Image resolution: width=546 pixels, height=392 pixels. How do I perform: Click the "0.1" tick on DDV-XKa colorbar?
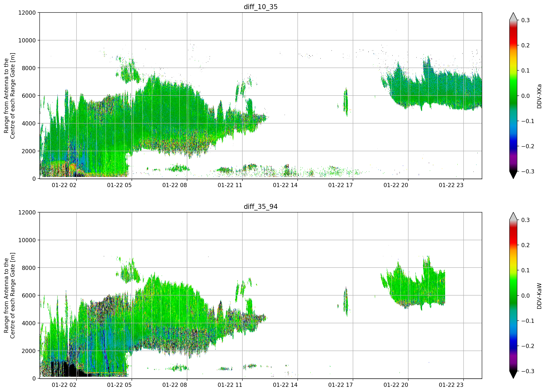click(526, 71)
